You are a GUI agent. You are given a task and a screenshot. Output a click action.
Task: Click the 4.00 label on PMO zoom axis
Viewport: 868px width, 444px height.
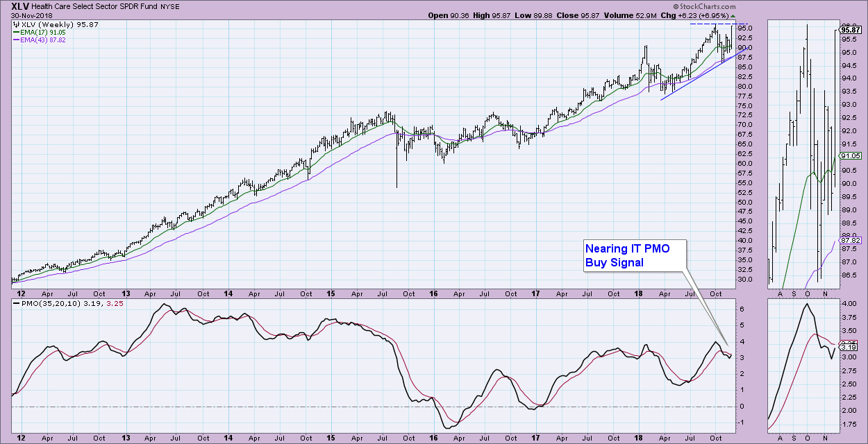tap(849, 304)
